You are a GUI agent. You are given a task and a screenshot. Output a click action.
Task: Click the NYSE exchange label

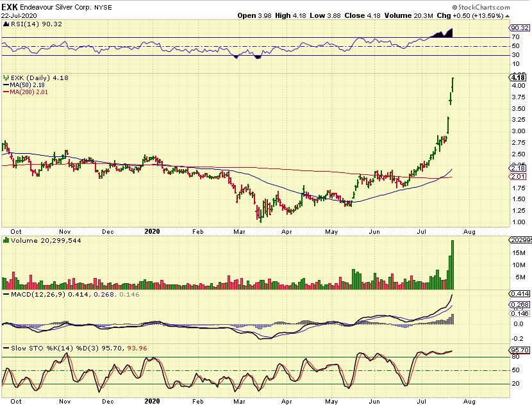coord(103,8)
